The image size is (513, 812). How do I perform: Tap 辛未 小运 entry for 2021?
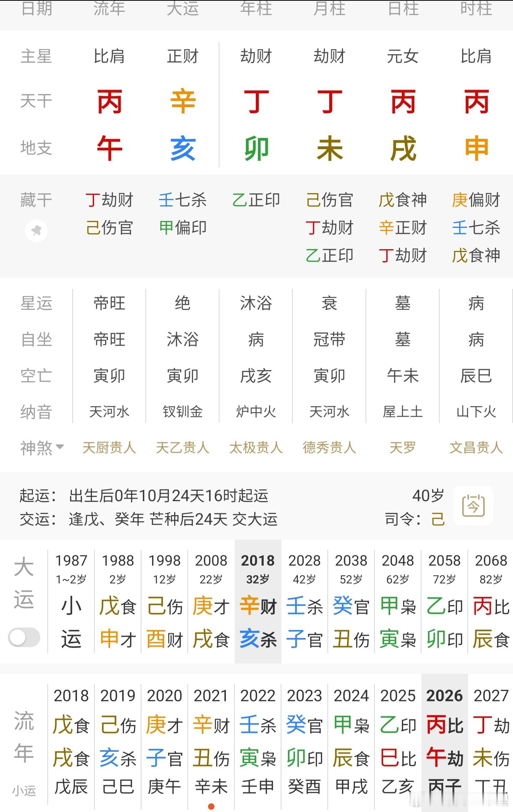[x=211, y=786]
